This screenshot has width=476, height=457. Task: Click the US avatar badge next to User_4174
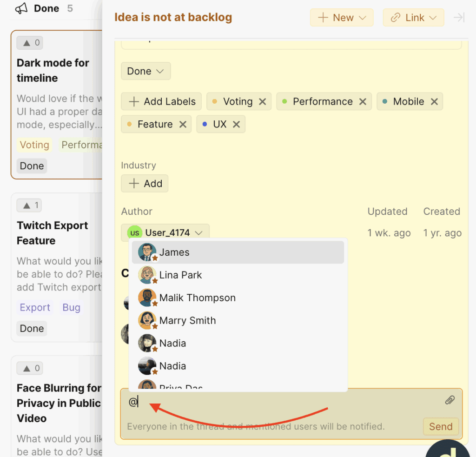(x=134, y=232)
